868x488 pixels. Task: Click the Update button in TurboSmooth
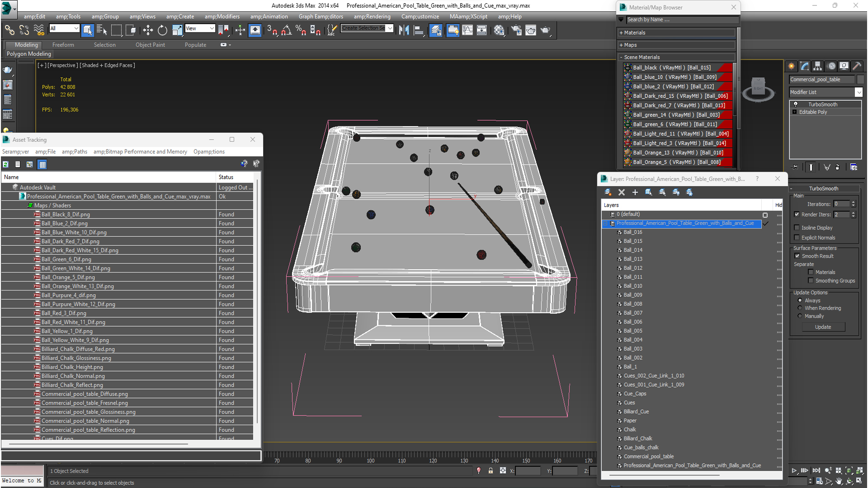coord(823,327)
